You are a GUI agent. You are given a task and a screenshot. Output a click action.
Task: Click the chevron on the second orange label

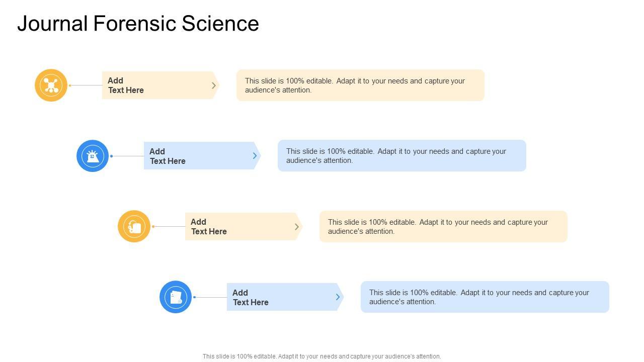click(x=297, y=227)
